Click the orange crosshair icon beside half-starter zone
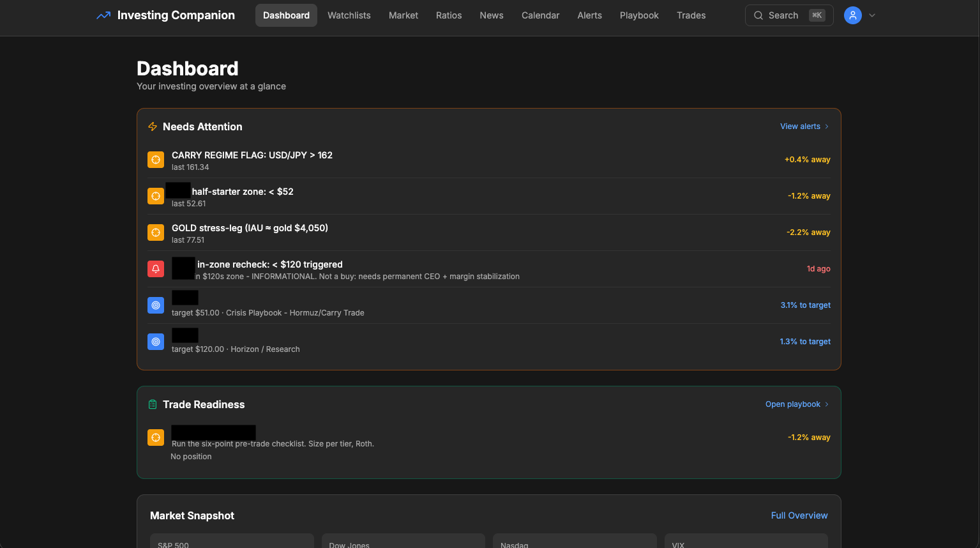This screenshot has height=548, width=980. (x=156, y=196)
